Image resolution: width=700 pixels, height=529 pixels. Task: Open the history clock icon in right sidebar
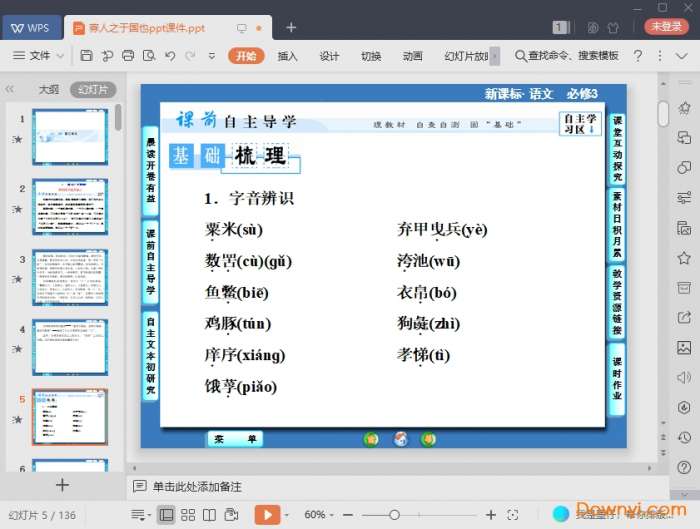pyautogui.click(x=684, y=437)
